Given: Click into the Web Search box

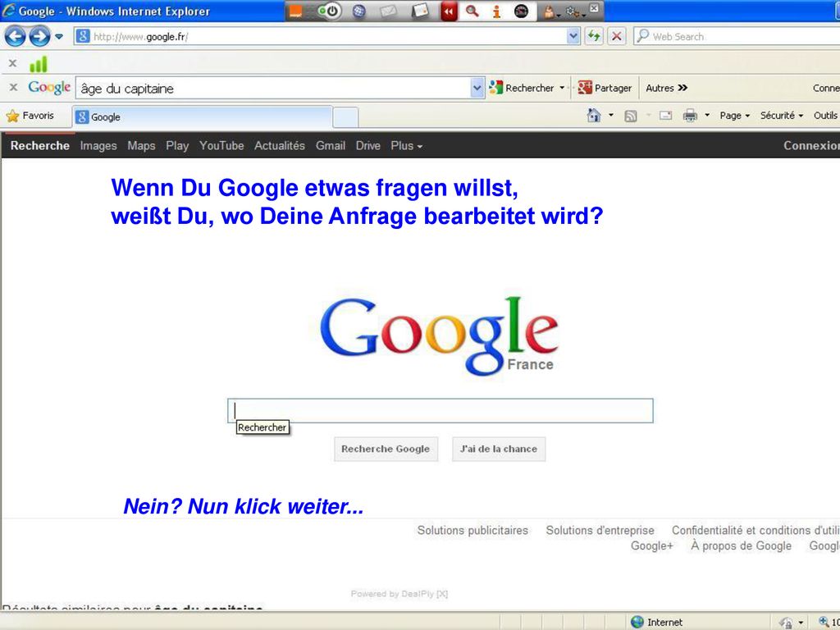Looking at the screenshot, I should pos(739,36).
